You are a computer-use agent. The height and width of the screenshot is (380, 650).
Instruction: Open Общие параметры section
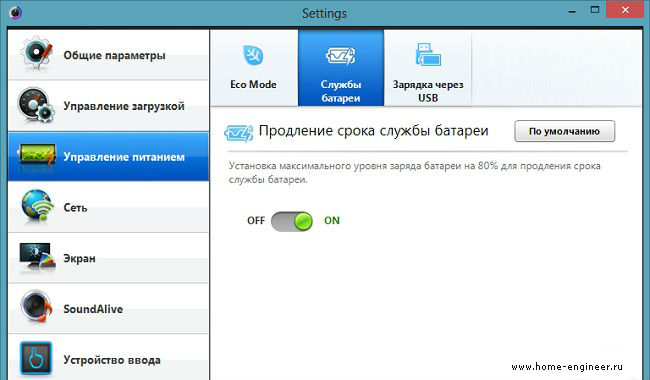tap(108, 55)
